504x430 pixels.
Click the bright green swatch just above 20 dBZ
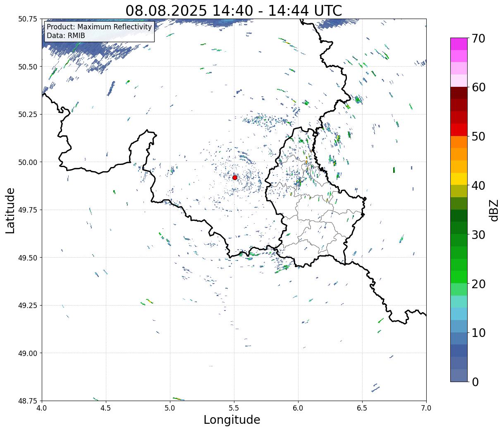tap(459, 277)
